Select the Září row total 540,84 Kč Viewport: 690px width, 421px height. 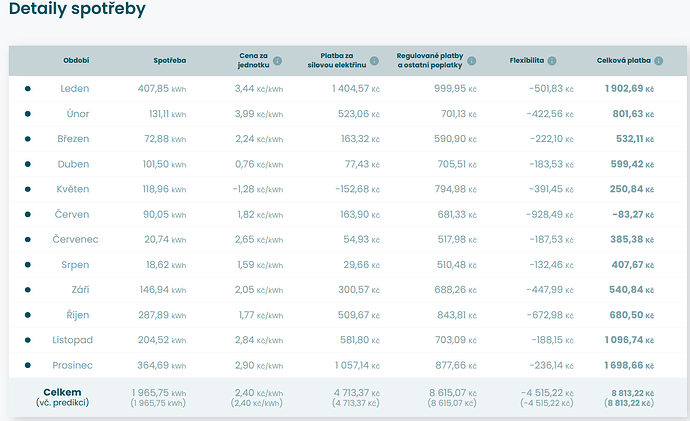click(632, 290)
